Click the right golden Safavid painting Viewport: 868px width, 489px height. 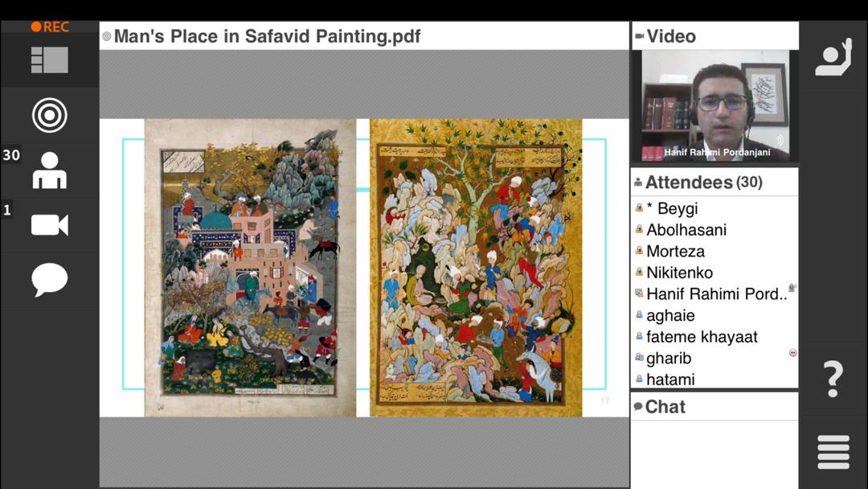476,268
